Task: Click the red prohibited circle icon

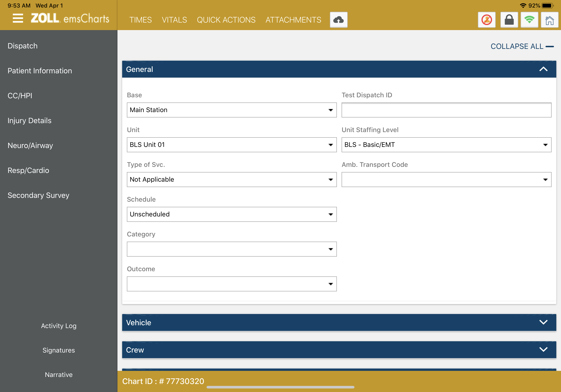Action: tap(487, 20)
